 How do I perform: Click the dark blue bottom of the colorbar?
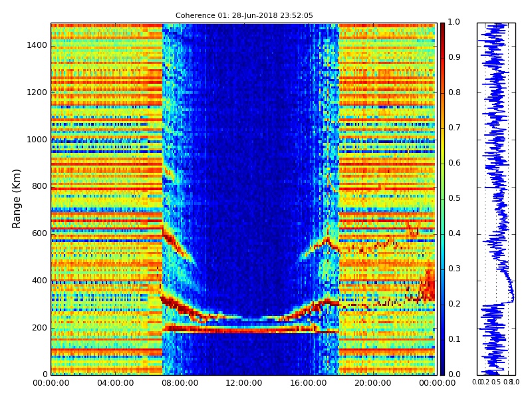tap(442, 368)
